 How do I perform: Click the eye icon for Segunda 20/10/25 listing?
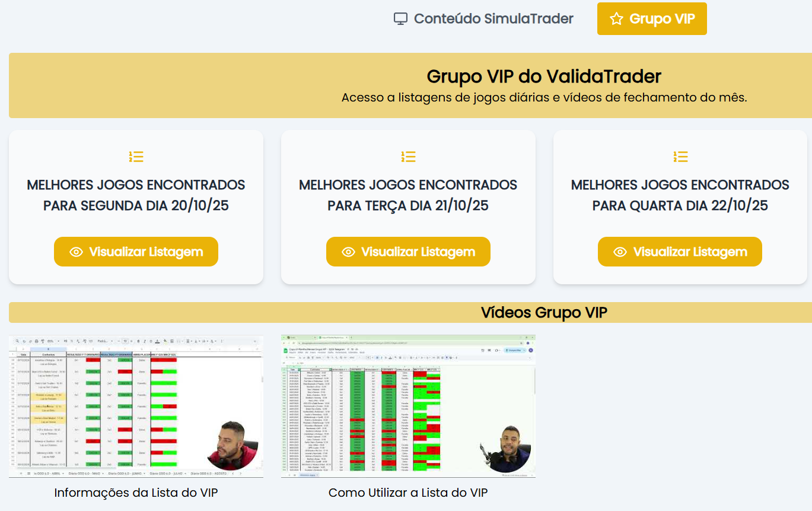point(76,252)
